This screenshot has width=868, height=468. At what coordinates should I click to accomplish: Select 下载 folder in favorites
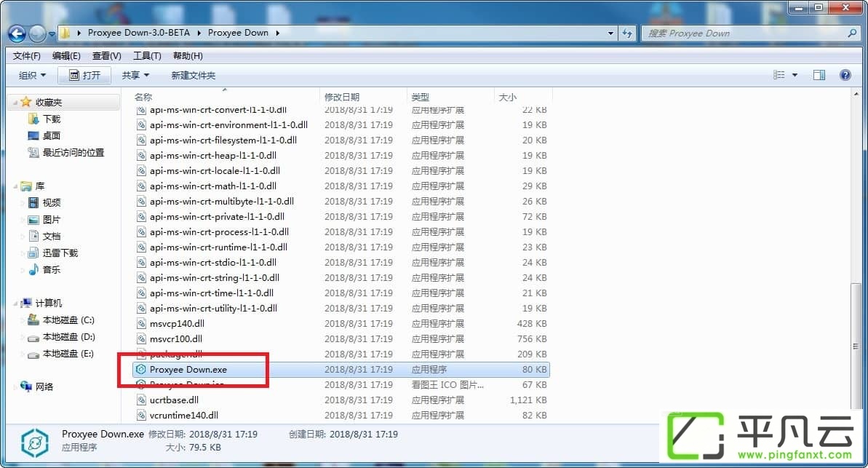coord(52,119)
